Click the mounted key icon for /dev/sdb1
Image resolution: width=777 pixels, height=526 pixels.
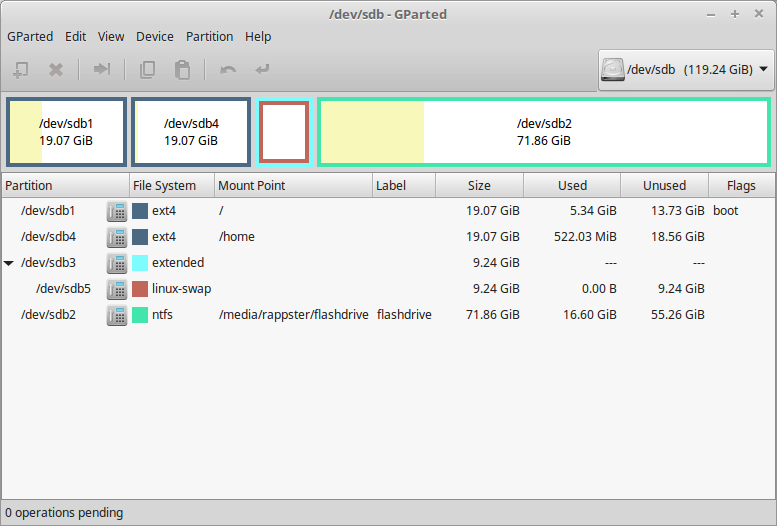tap(117, 211)
